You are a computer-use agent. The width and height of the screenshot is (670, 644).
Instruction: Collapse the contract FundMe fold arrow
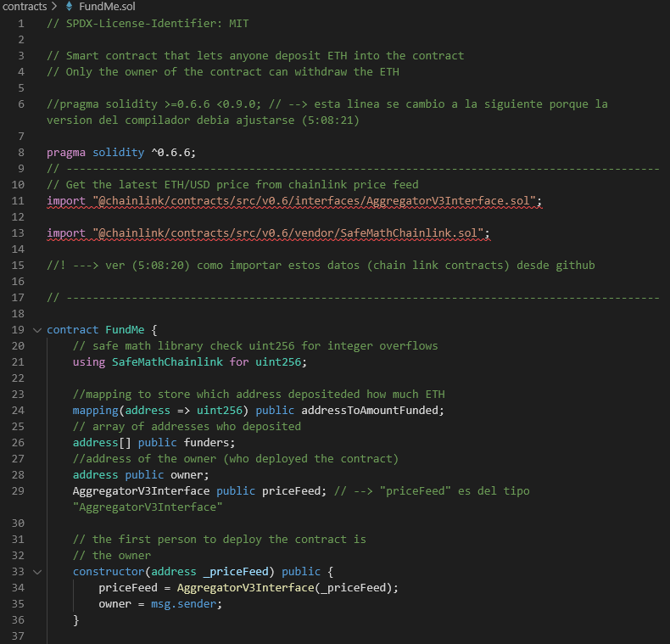pos(37,330)
